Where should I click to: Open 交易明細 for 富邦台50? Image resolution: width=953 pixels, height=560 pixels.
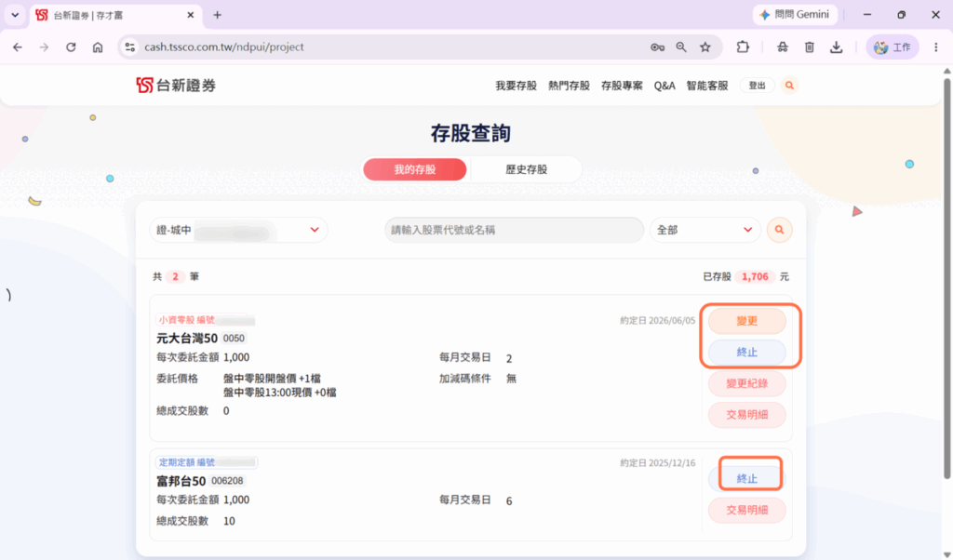747,510
